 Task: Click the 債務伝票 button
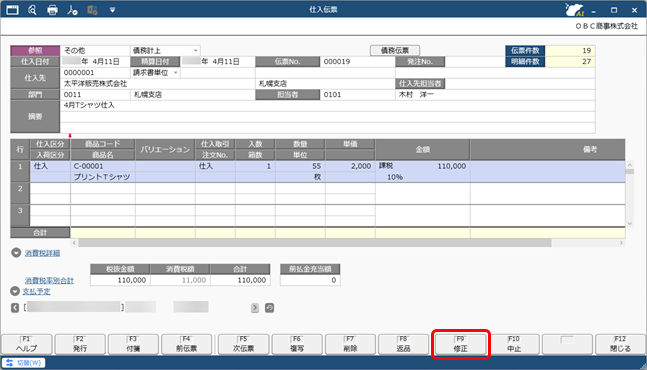point(395,50)
